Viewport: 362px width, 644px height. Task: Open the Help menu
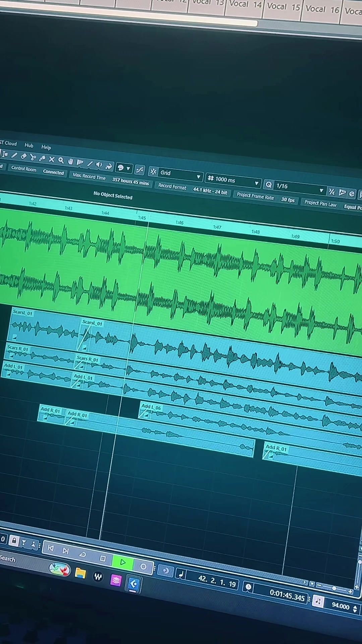pos(46,147)
